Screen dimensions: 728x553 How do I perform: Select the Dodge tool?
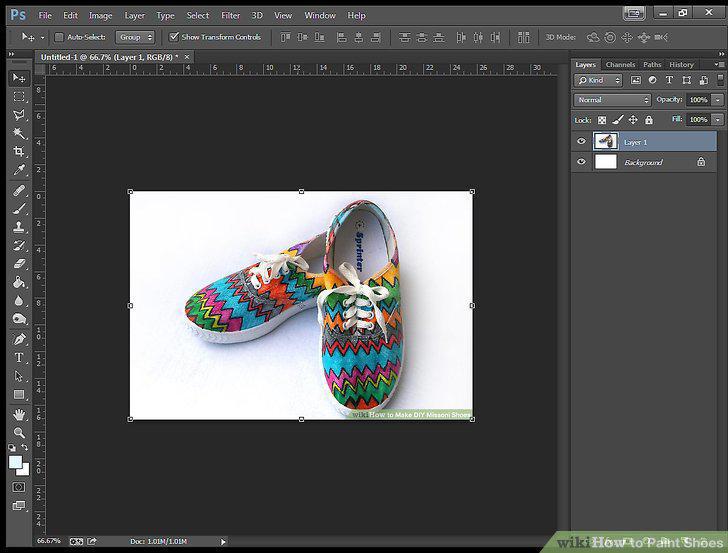[19, 319]
